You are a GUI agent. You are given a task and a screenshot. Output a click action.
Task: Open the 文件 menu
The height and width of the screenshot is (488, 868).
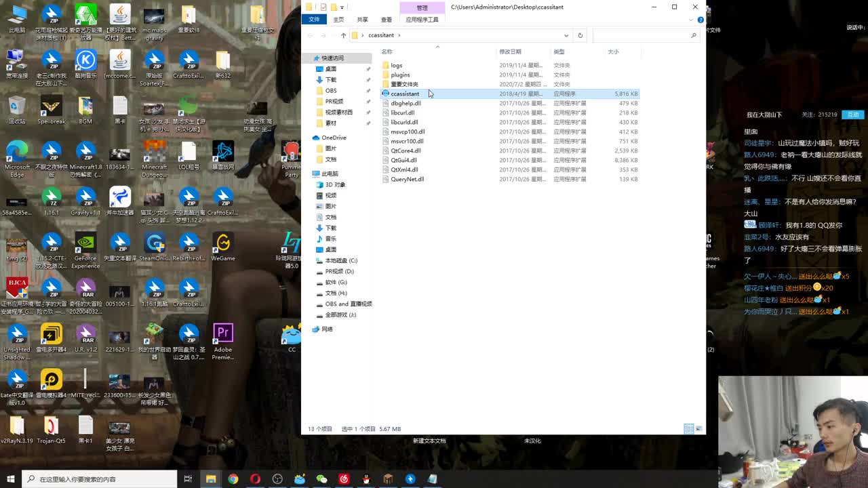314,20
